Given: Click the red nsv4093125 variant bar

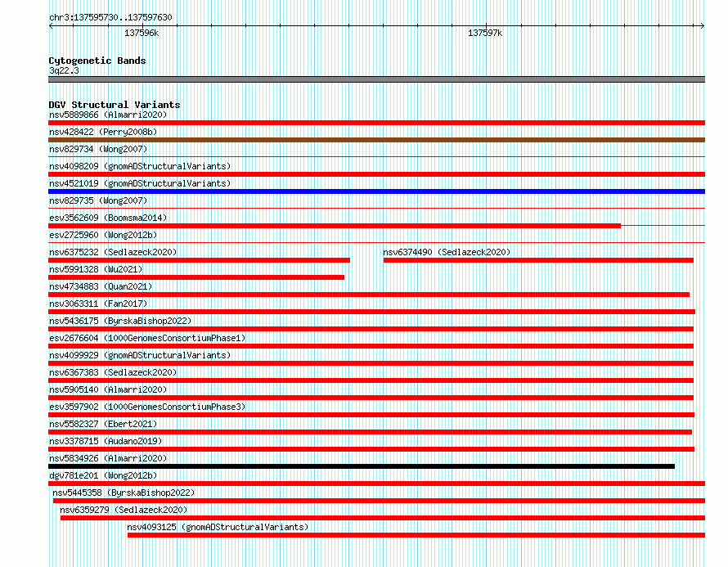Looking at the screenshot, I should [x=416, y=535].
